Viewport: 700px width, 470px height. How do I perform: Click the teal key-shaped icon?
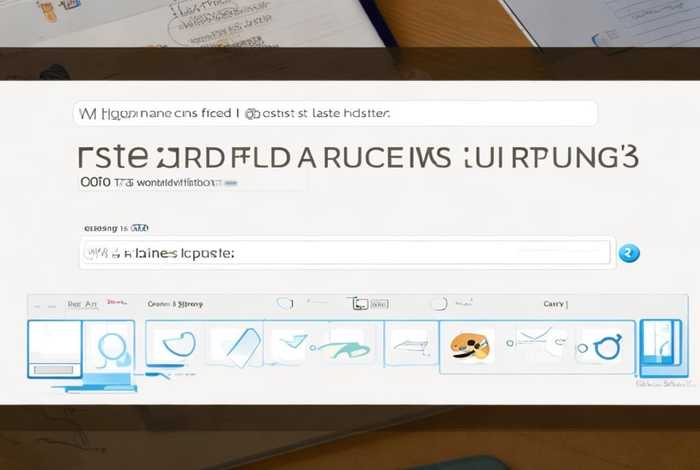tap(341, 347)
